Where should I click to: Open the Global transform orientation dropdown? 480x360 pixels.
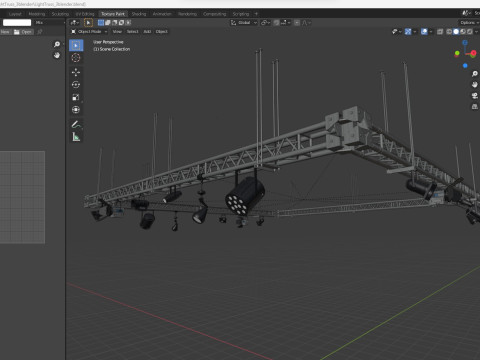click(x=244, y=23)
